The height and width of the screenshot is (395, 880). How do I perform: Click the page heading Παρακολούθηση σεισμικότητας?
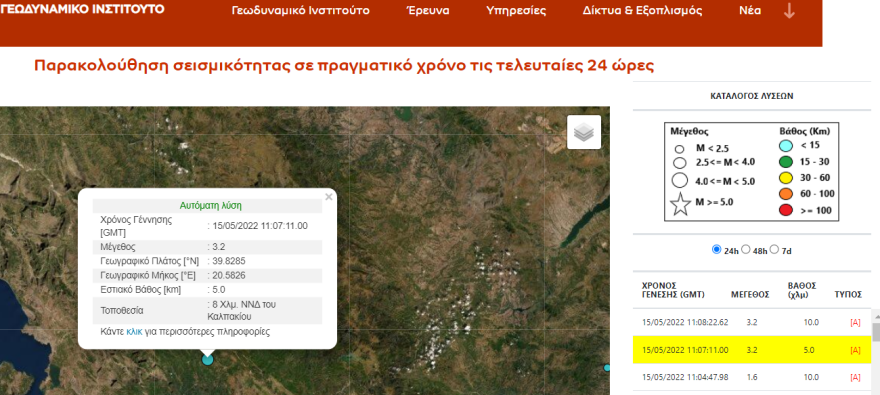tap(344, 66)
